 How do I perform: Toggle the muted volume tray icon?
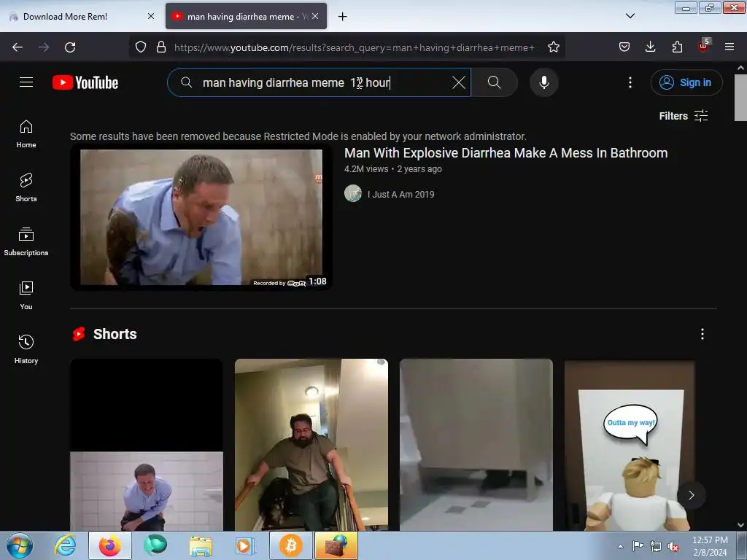coord(673,546)
